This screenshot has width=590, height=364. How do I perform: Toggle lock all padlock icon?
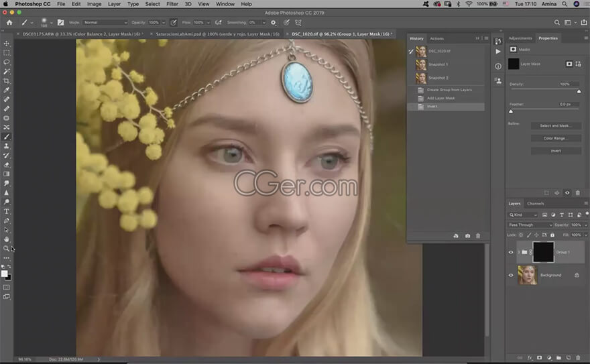(552, 235)
